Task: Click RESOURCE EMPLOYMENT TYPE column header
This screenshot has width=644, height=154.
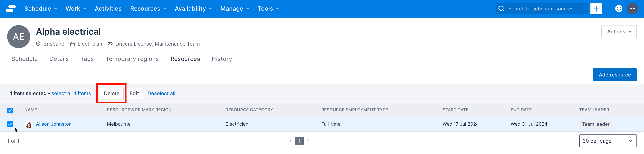Action: click(x=355, y=110)
